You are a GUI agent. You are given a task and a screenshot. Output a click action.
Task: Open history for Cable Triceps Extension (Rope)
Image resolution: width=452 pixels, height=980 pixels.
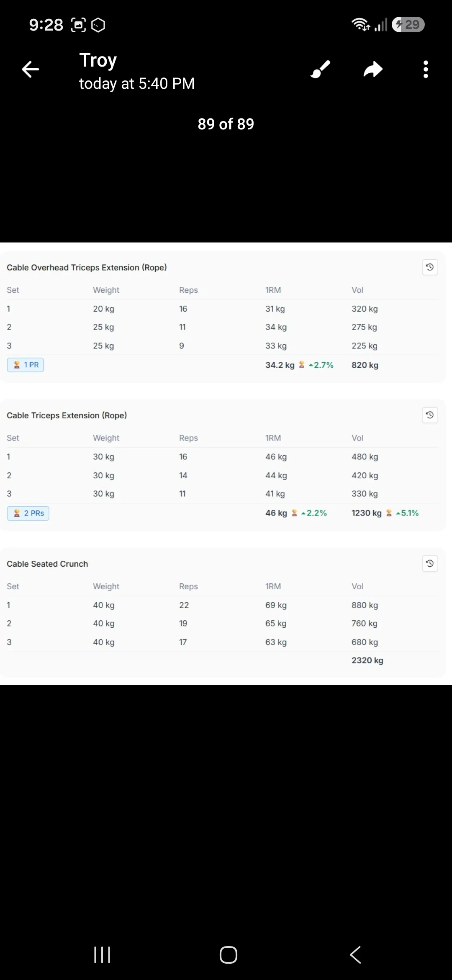pyautogui.click(x=430, y=415)
